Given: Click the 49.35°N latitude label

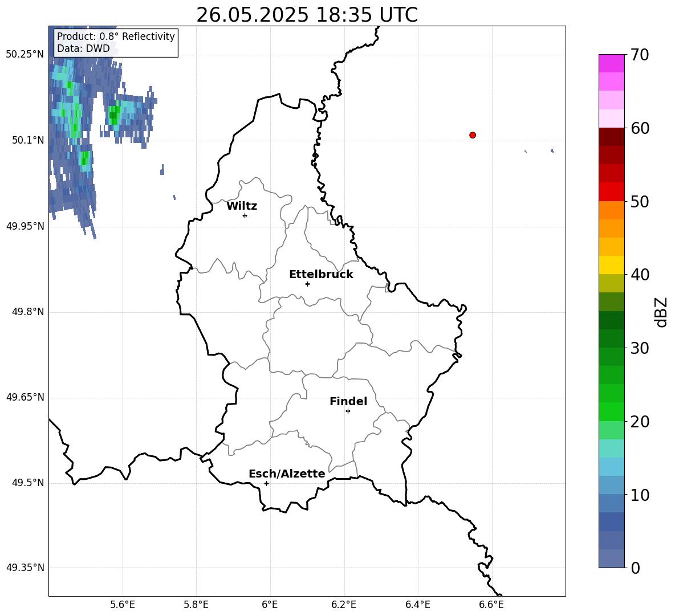Looking at the screenshot, I should [25, 568].
